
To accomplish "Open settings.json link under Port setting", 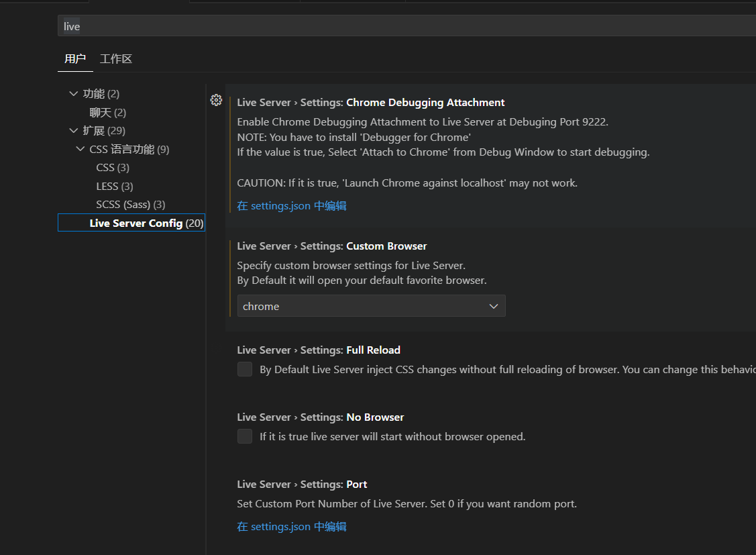I will (x=292, y=527).
